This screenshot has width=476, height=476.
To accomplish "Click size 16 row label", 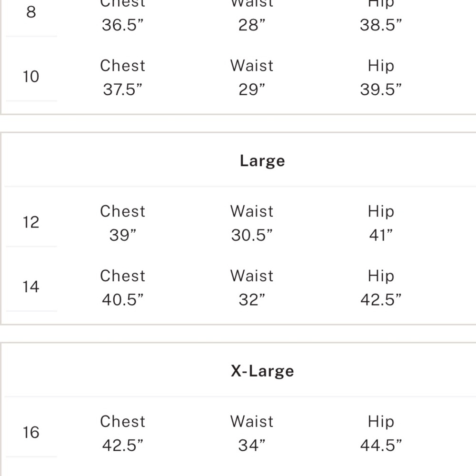I will point(31,432).
